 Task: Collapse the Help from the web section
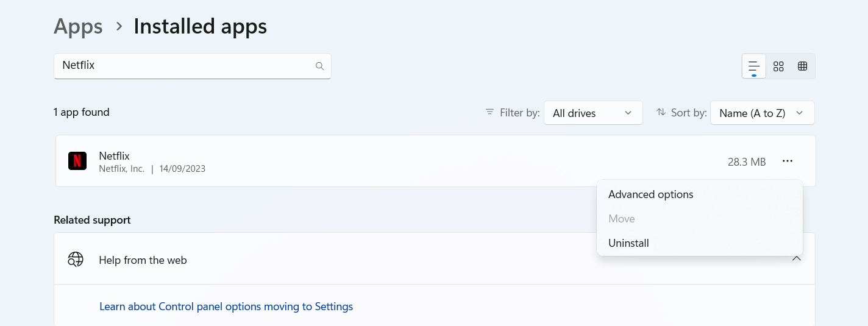click(x=796, y=259)
